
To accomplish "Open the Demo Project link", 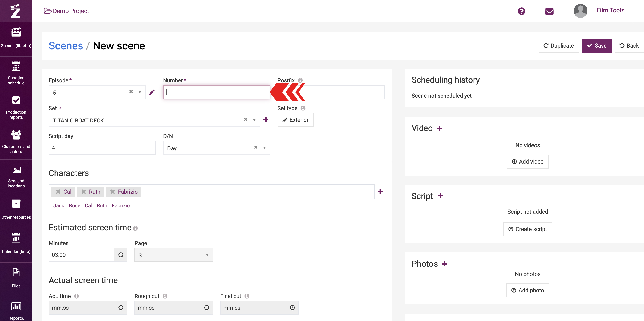I will tap(66, 11).
